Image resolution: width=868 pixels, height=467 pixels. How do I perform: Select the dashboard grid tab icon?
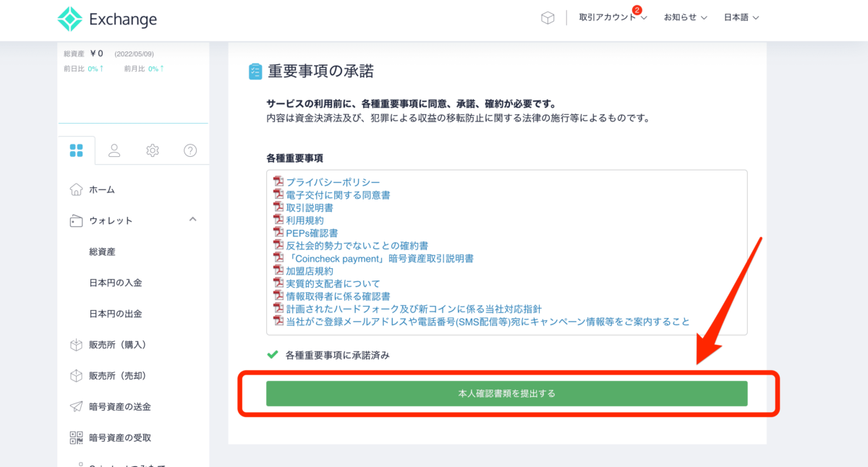tap(76, 150)
